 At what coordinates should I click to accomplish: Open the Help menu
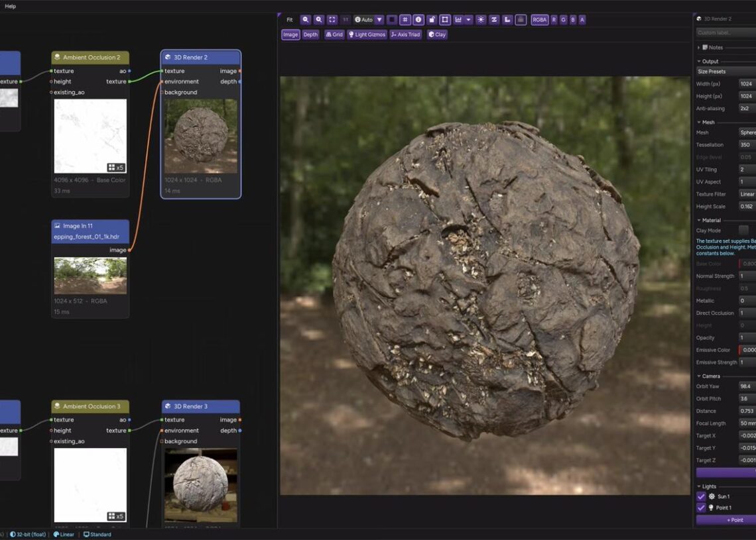coord(10,6)
